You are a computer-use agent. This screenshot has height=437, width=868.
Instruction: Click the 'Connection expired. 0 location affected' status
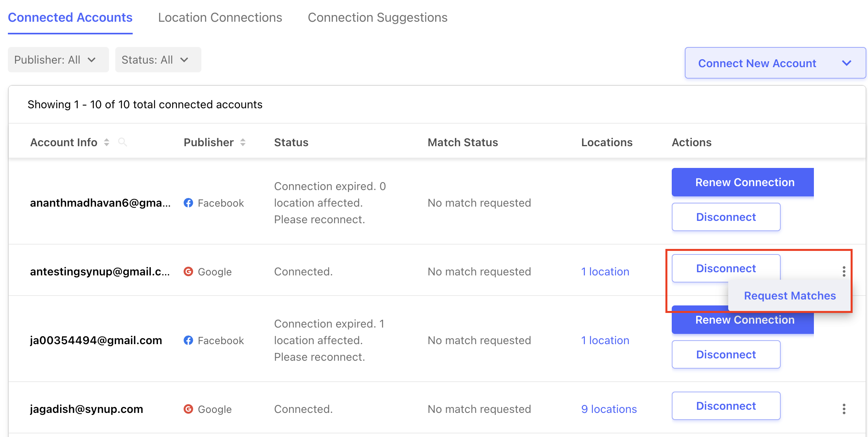(330, 203)
